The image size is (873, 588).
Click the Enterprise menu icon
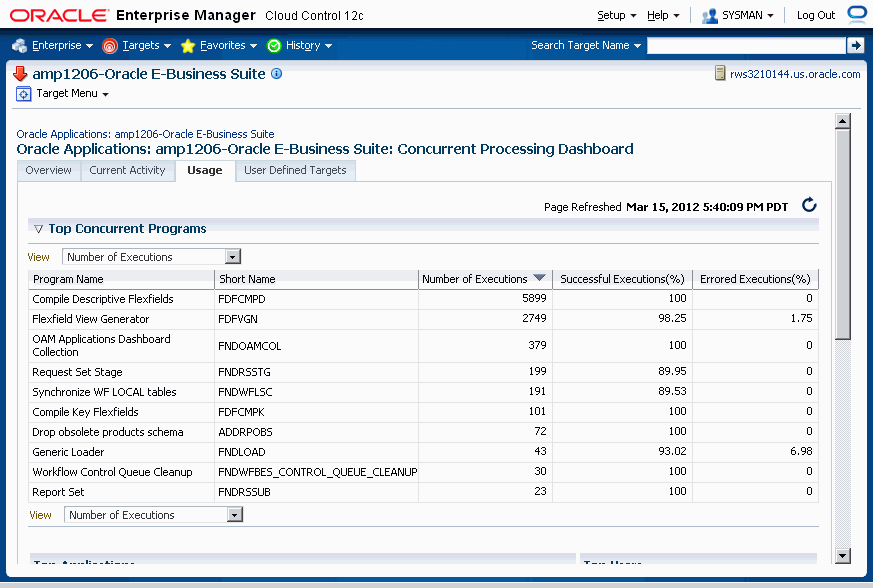click(19, 46)
